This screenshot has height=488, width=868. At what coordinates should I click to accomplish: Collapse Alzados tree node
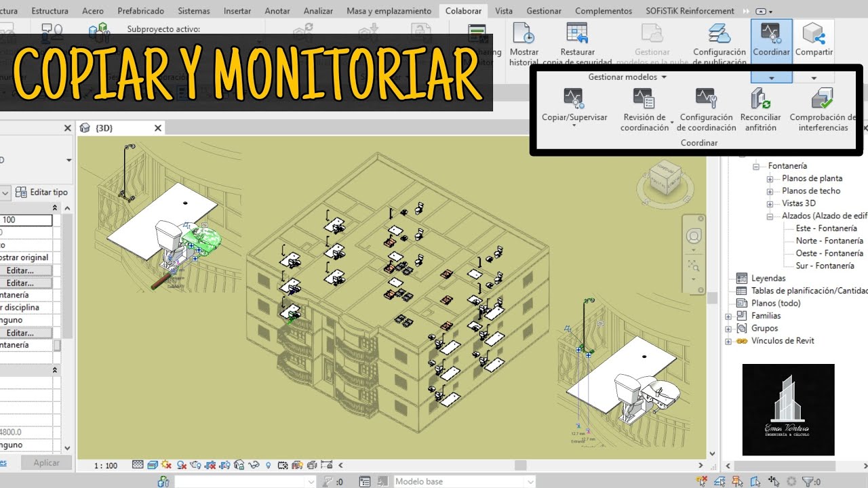[770, 216]
